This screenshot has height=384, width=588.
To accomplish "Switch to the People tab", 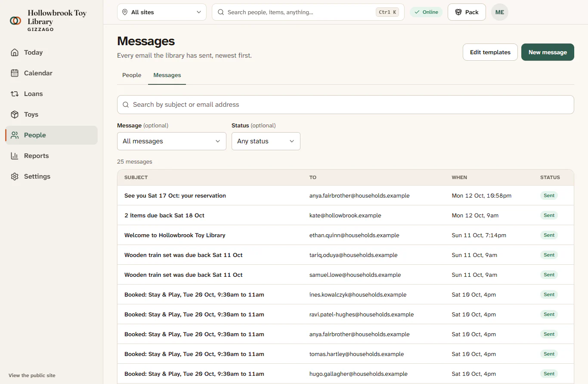I will (x=132, y=75).
